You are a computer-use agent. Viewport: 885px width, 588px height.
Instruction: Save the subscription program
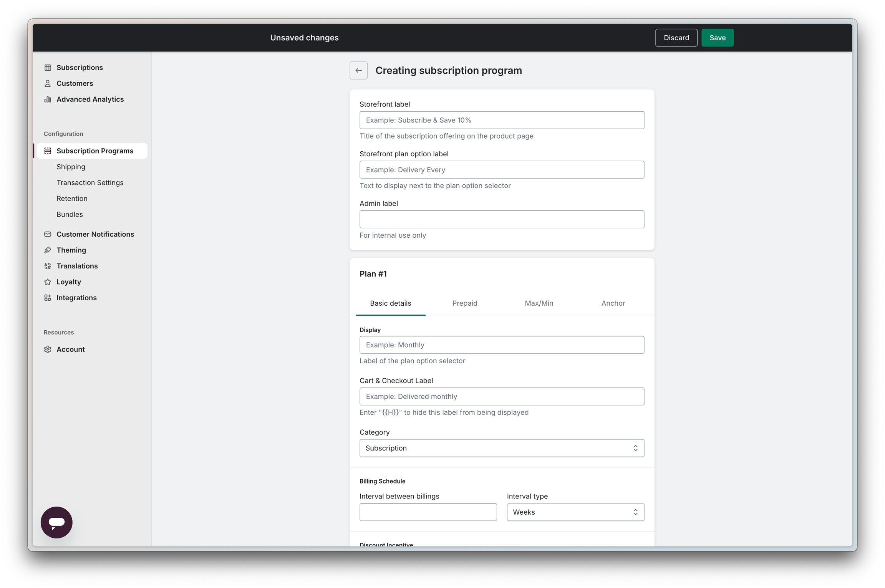pyautogui.click(x=717, y=38)
